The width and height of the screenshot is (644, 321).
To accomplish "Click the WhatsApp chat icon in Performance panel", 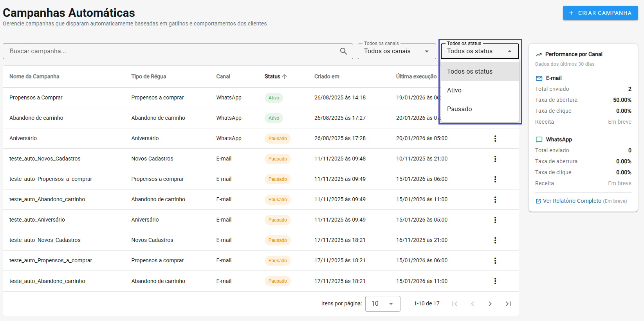I will tap(539, 140).
